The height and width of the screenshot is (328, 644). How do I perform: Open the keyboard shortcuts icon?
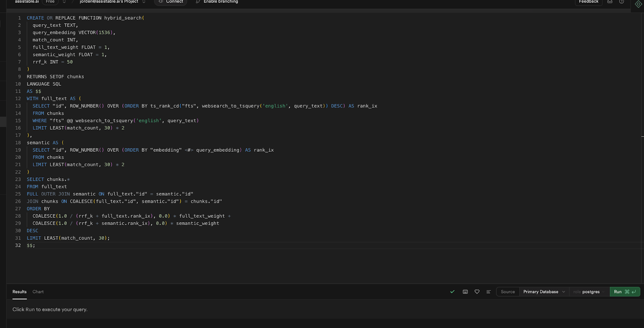coord(465,292)
